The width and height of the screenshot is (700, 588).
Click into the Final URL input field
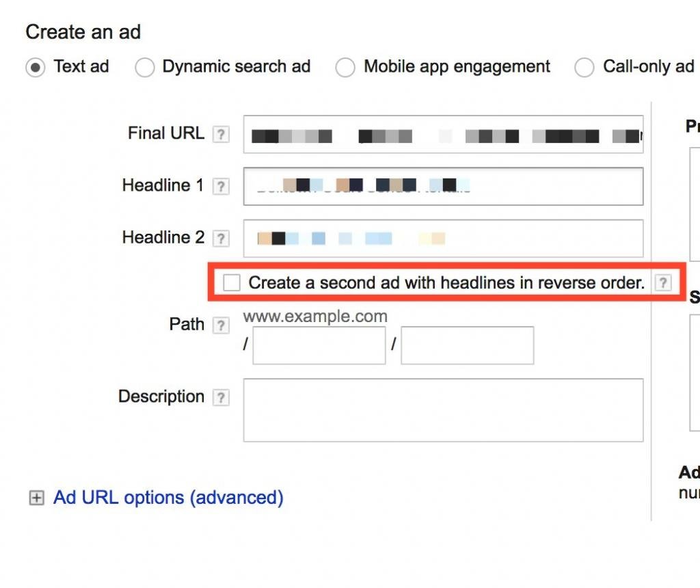(x=443, y=135)
